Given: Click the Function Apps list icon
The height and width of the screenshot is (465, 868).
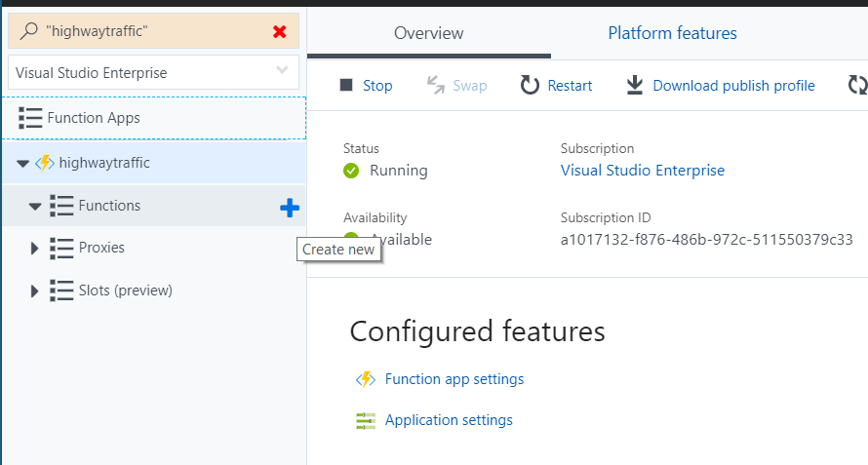Looking at the screenshot, I should pyautogui.click(x=30, y=118).
